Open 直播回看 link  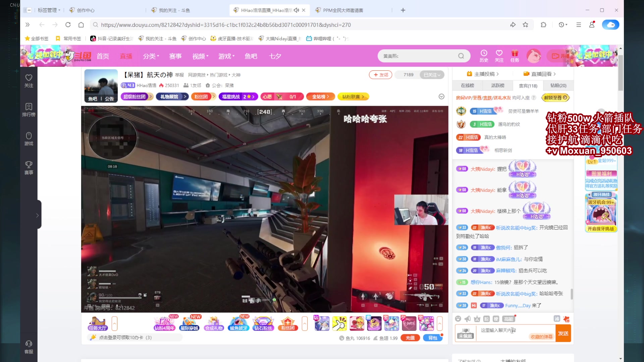[539, 74]
